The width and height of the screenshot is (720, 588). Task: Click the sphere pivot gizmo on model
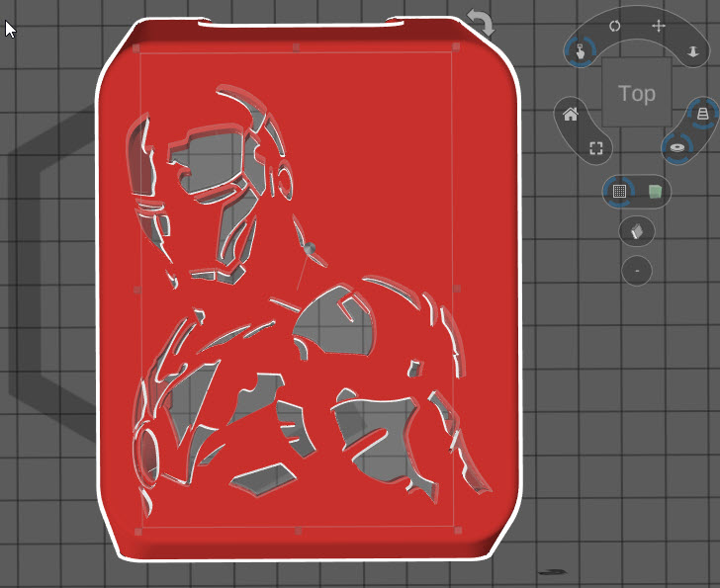pos(310,248)
